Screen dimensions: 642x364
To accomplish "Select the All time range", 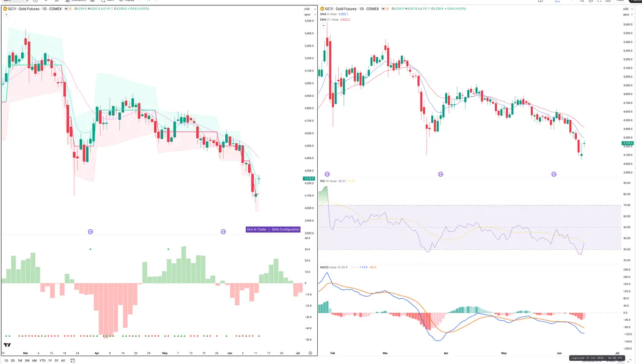I will (x=63, y=360).
